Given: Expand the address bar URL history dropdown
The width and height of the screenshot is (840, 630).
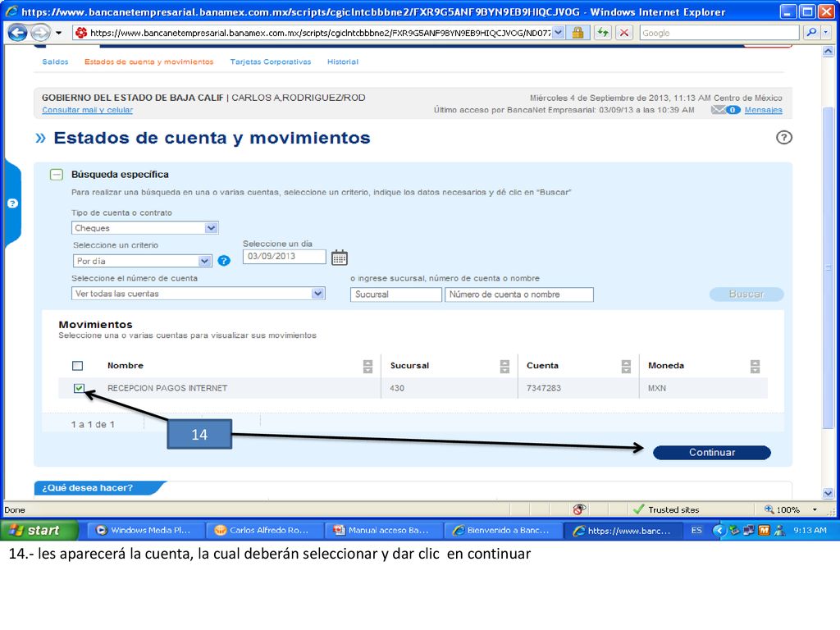Looking at the screenshot, I should (x=558, y=33).
